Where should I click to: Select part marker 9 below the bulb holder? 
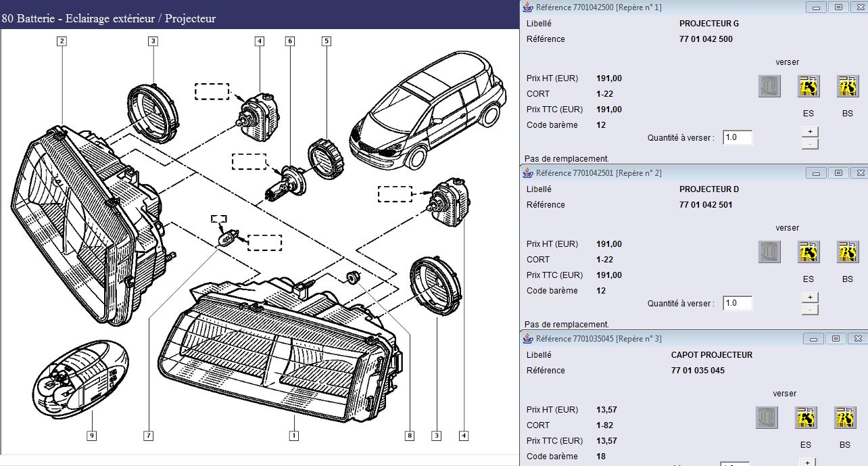(x=91, y=436)
